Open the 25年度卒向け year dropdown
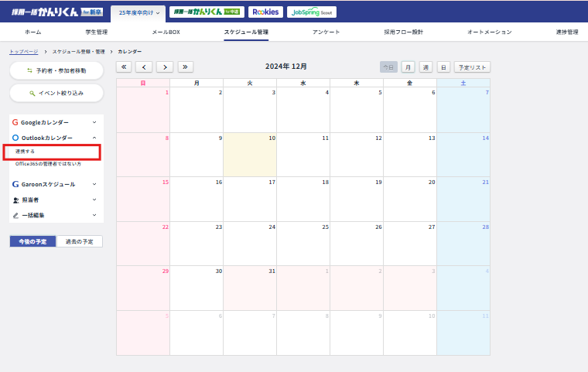The height and width of the screenshot is (372, 588). pos(139,12)
